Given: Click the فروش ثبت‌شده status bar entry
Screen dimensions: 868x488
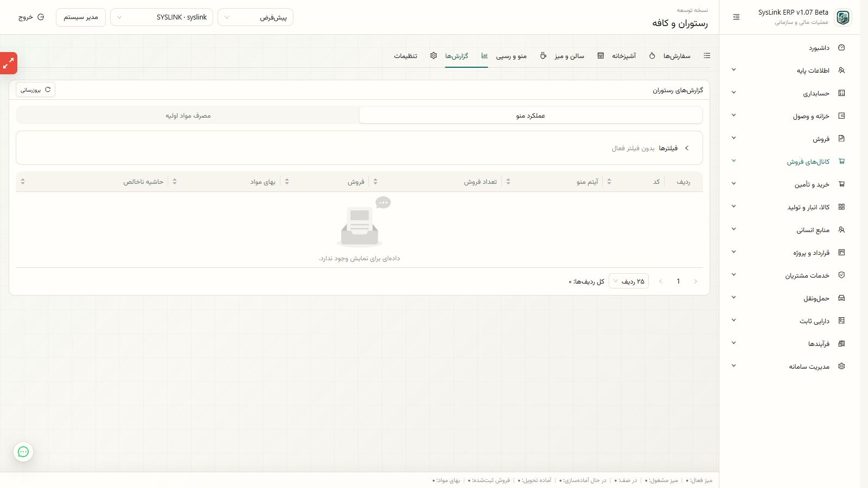Looking at the screenshot, I should pyautogui.click(x=489, y=480).
